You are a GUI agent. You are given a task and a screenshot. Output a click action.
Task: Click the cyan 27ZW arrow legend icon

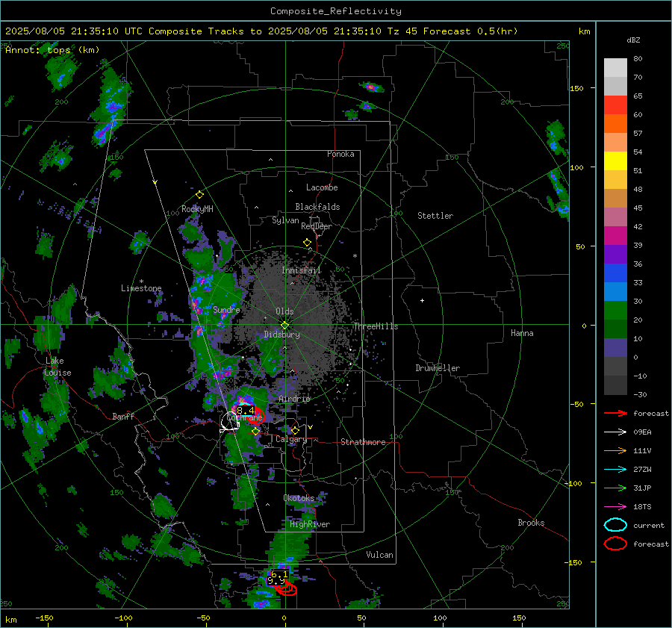click(615, 470)
